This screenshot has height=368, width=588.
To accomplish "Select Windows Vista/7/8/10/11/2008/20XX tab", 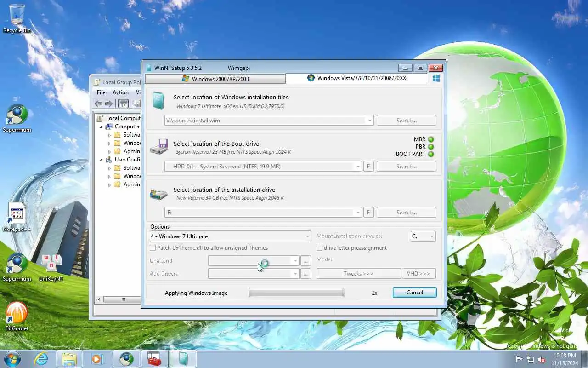I will (x=356, y=78).
